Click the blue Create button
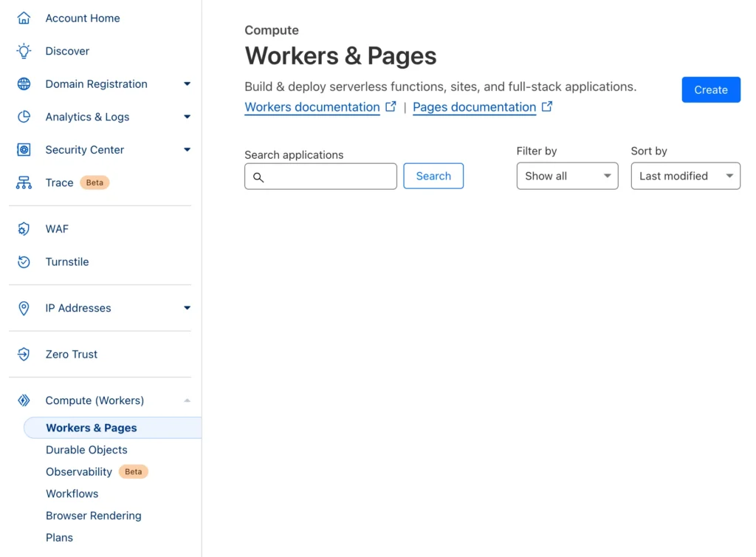The image size is (756, 557). pyautogui.click(x=711, y=89)
